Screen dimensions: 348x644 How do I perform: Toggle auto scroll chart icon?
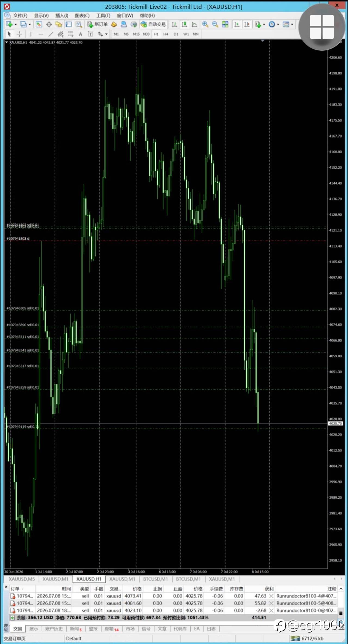(x=237, y=24)
